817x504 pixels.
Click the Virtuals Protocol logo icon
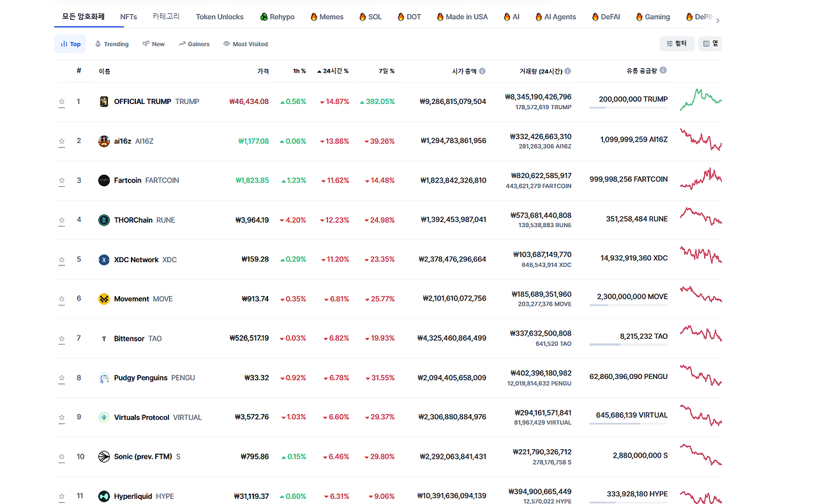[x=104, y=417]
